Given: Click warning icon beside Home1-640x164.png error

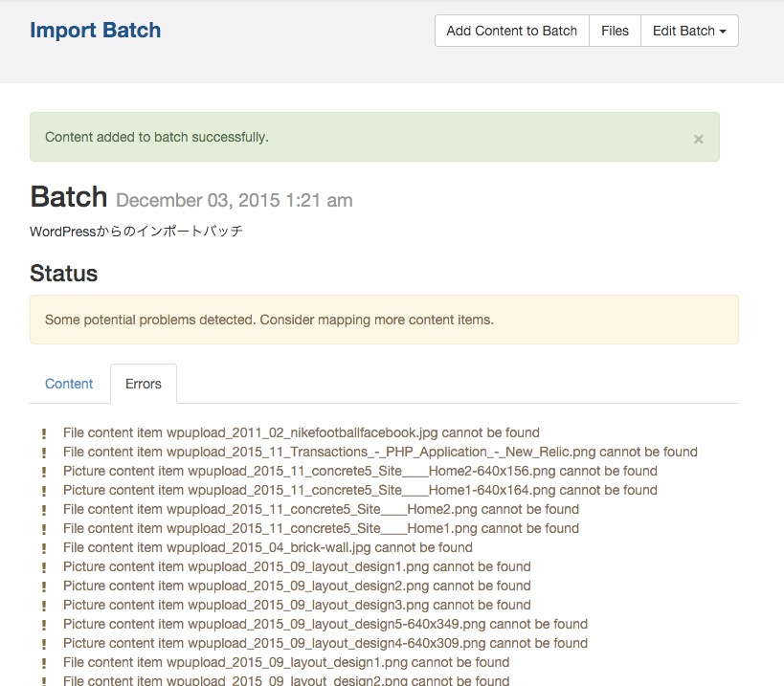Looking at the screenshot, I should tap(44, 491).
